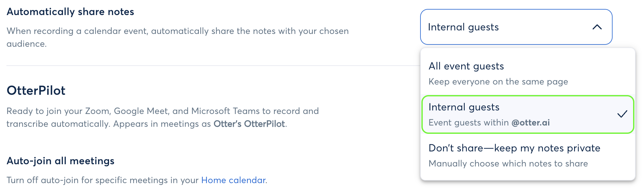Image resolution: width=644 pixels, height=194 pixels.
Task: Click the Otter's OtterPilot bold text
Action: pos(250,123)
